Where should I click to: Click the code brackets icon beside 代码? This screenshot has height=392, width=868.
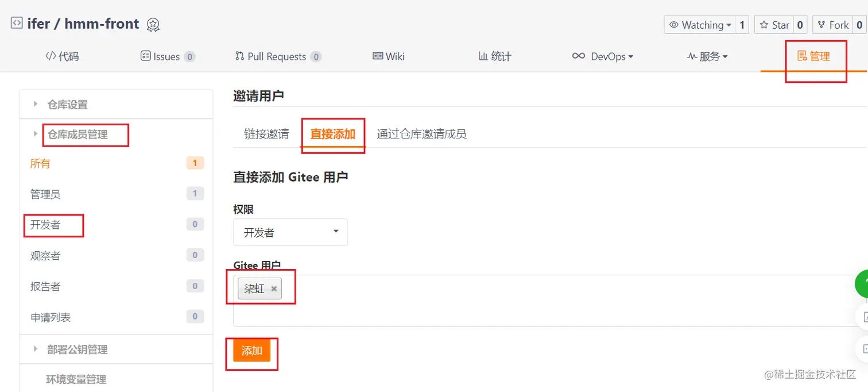tap(51, 56)
